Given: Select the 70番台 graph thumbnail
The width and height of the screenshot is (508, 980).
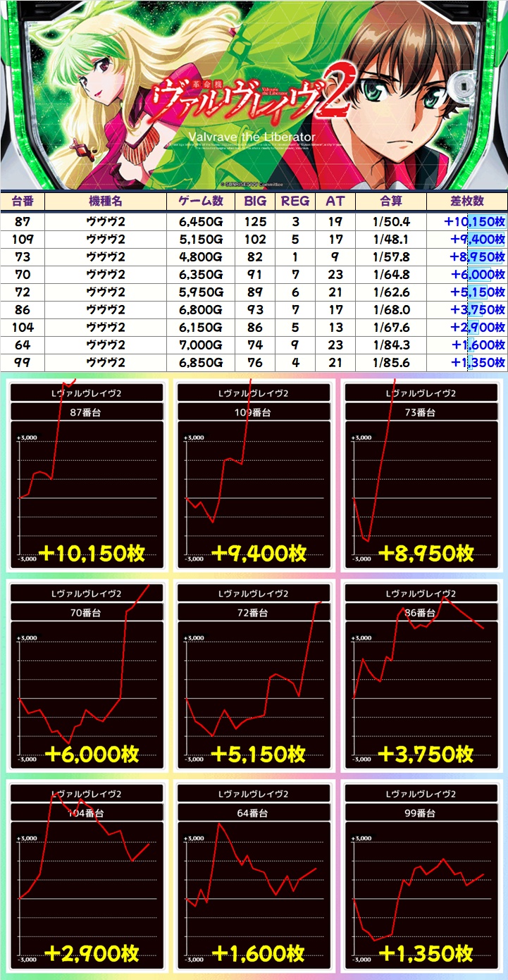Looking at the screenshot, I should (87, 676).
